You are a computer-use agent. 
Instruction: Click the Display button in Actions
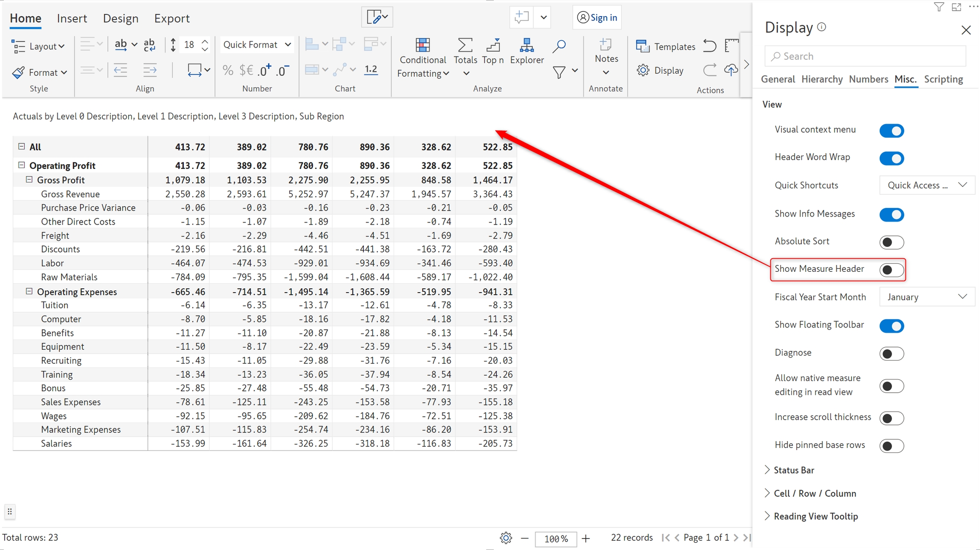click(x=661, y=71)
